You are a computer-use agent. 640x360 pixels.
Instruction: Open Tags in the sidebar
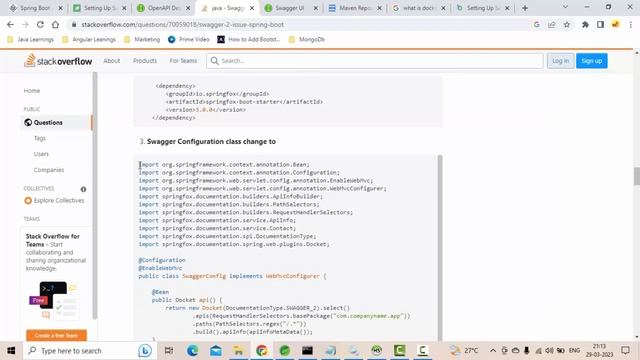[40, 138]
